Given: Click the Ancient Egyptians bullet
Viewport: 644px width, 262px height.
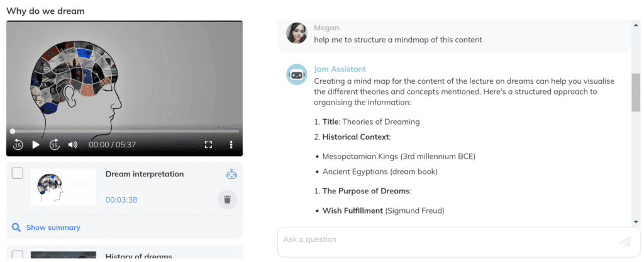Looking at the screenshot, I should click(x=380, y=171).
